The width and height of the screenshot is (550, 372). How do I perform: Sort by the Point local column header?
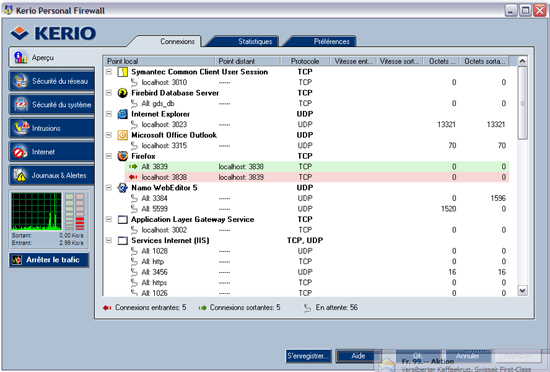pyautogui.click(x=160, y=61)
